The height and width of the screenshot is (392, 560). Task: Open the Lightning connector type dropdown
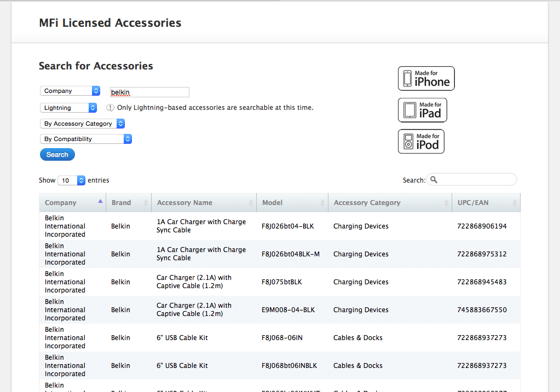coord(68,108)
